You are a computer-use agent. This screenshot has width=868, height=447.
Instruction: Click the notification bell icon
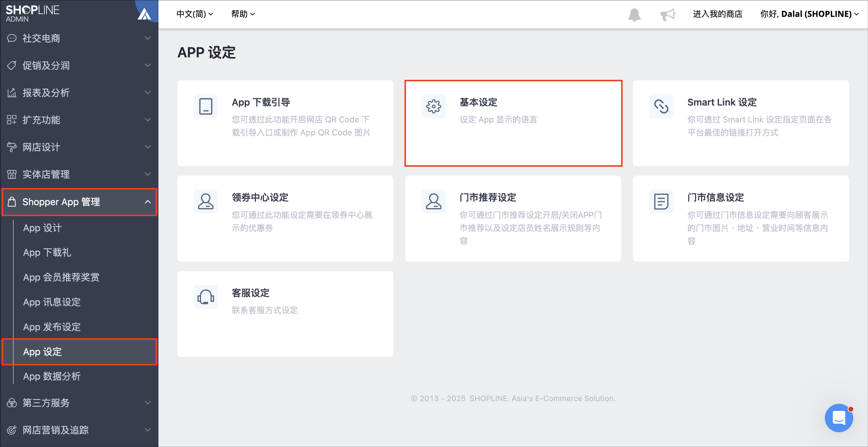click(x=634, y=14)
